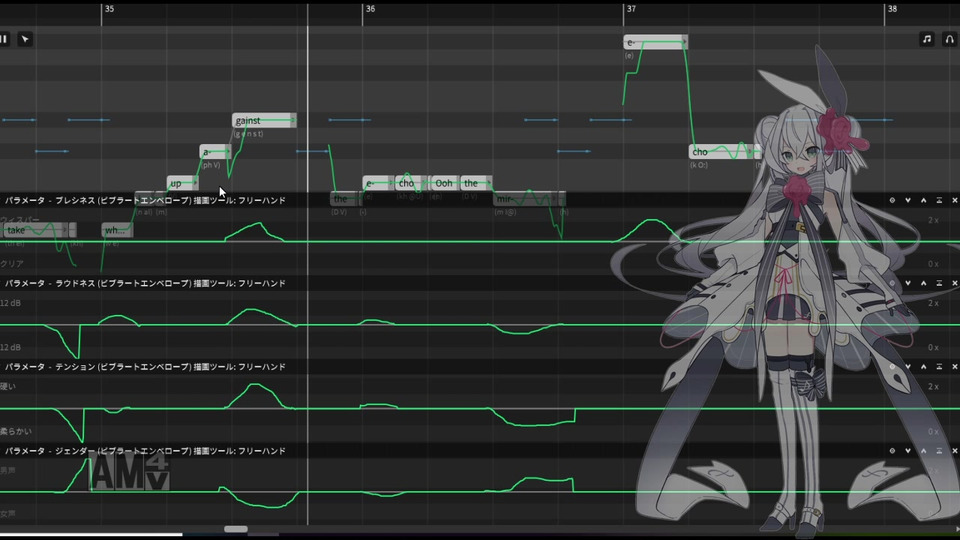This screenshot has width=960, height=540.
Task: Toggle the headphones monitoring icon
Action: tap(950, 39)
